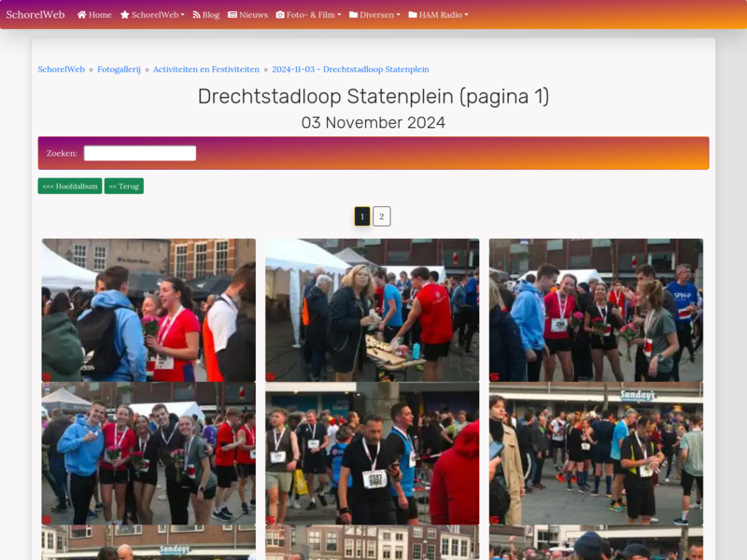This screenshot has height=560, width=747.
Task: Open the Foto- & Film menu label
Action: click(311, 15)
